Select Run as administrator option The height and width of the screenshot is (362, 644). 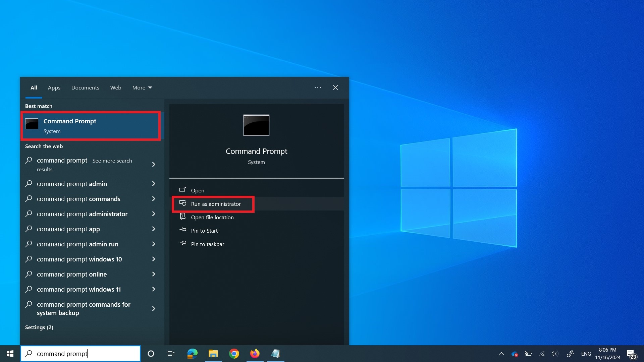coord(216,204)
